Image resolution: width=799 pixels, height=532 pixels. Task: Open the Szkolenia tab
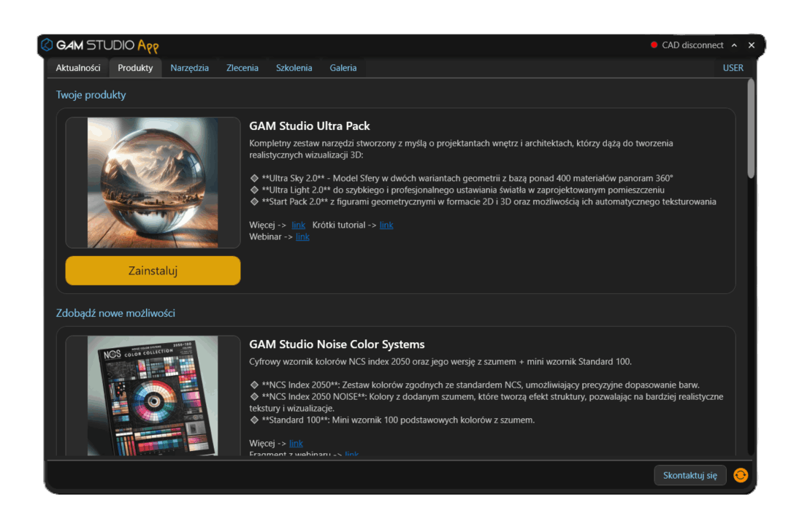click(294, 67)
